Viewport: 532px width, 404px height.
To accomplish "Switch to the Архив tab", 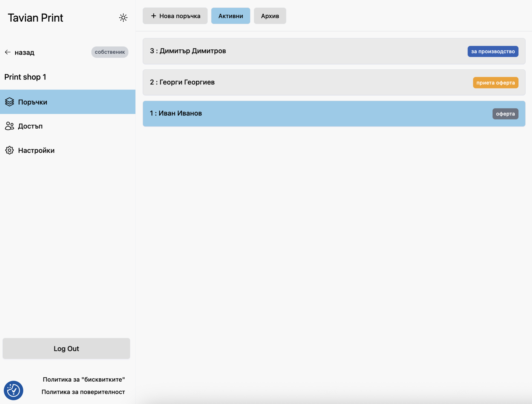I will tap(270, 16).
